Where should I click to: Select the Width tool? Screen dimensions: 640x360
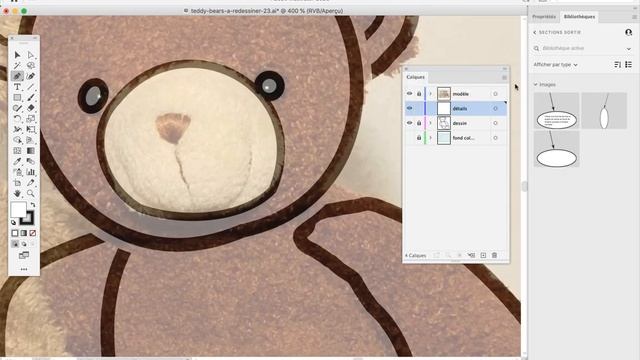pyautogui.click(x=17, y=129)
